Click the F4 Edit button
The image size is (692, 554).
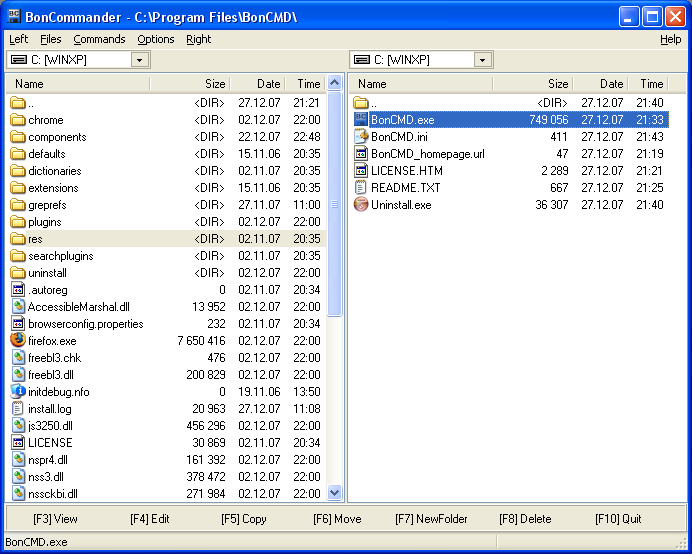(x=150, y=519)
